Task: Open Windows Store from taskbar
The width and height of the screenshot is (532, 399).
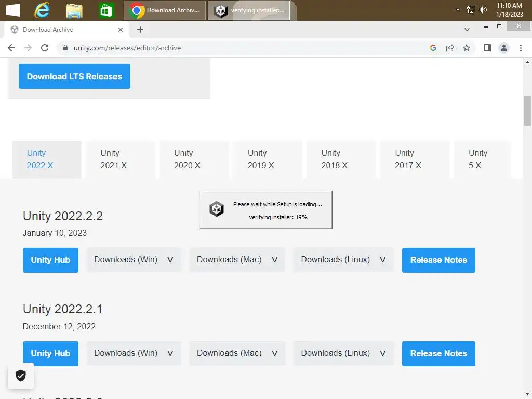Action: point(106,10)
